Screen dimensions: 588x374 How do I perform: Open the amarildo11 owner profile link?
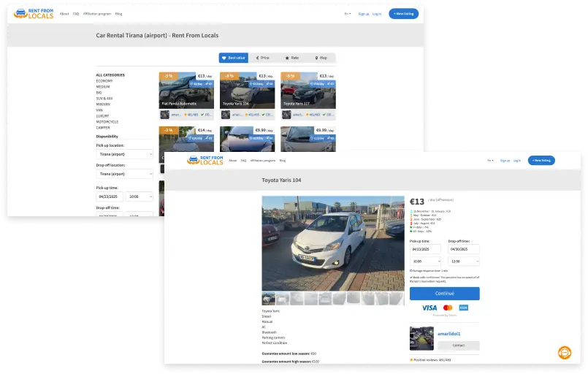[x=449, y=334]
